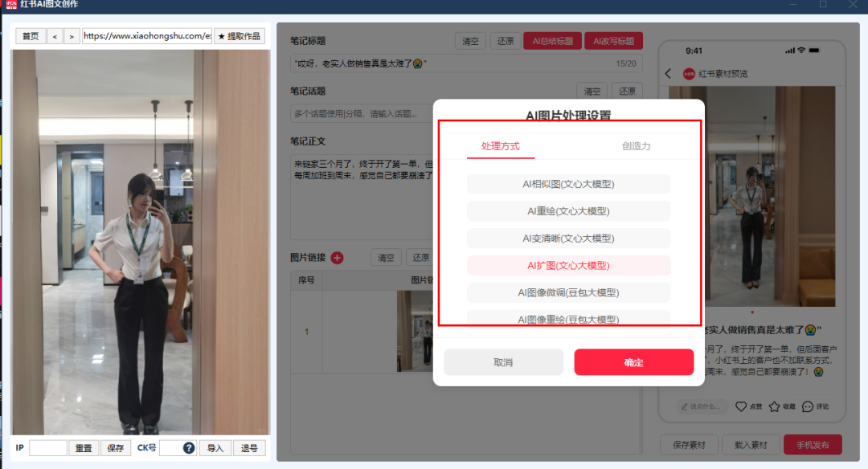Click the 首页 home button
The height and width of the screenshot is (469, 868).
click(x=31, y=36)
